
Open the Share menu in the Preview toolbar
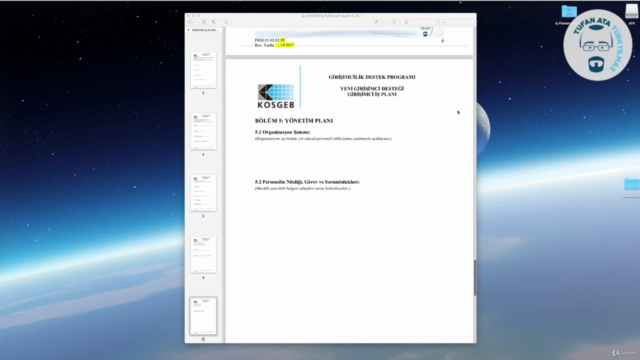(x=226, y=22)
